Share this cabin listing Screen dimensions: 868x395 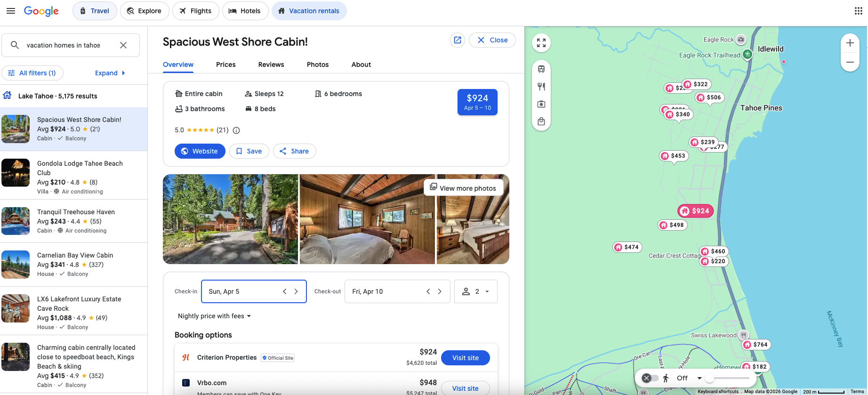tap(294, 151)
